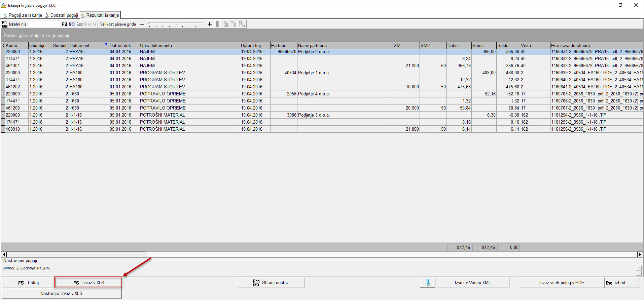Switch to the Pogoji za iskanje tab
The image size is (644, 300).
(23, 15)
